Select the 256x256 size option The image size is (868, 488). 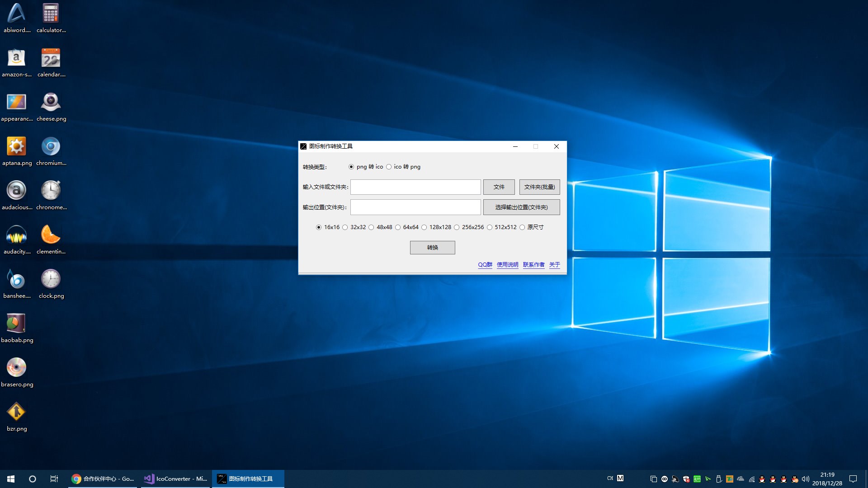point(457,227)
